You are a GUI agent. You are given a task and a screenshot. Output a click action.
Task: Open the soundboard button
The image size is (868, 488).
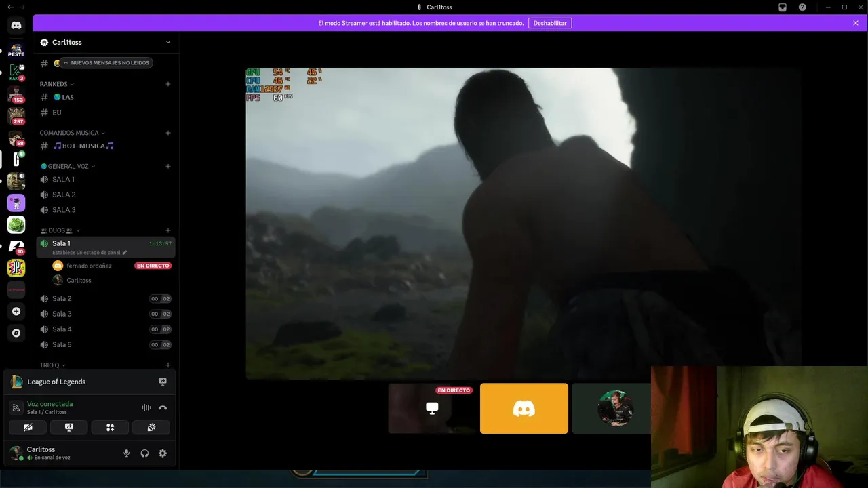(151, 427)
